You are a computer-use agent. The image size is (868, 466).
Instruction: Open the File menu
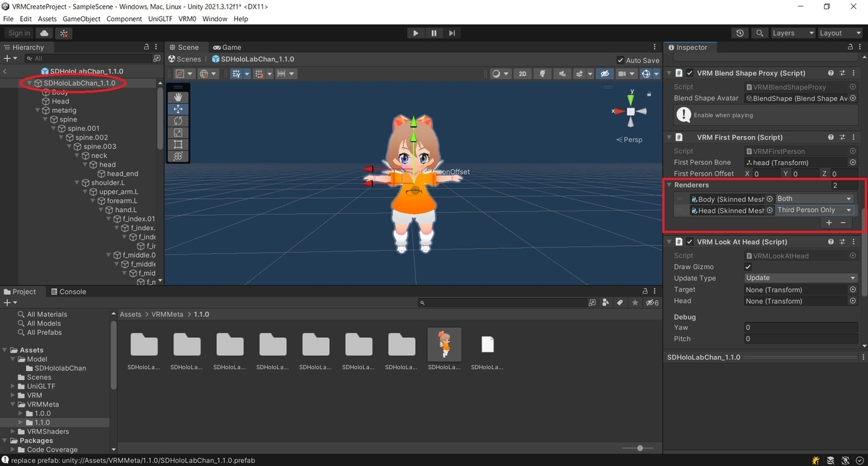click(9, 19)
